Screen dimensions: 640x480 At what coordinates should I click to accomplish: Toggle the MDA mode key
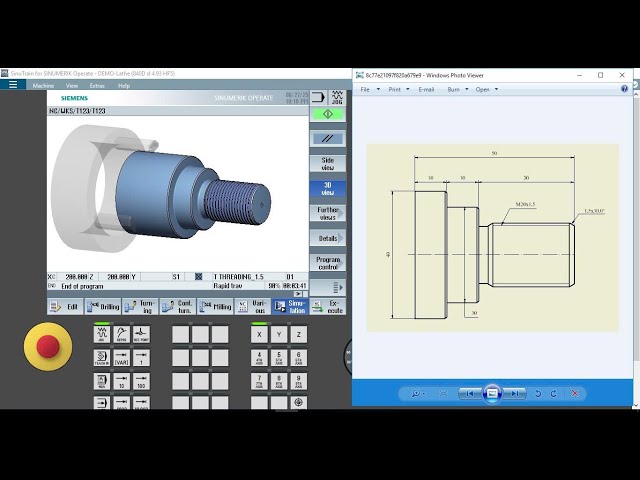coord(102,381)
